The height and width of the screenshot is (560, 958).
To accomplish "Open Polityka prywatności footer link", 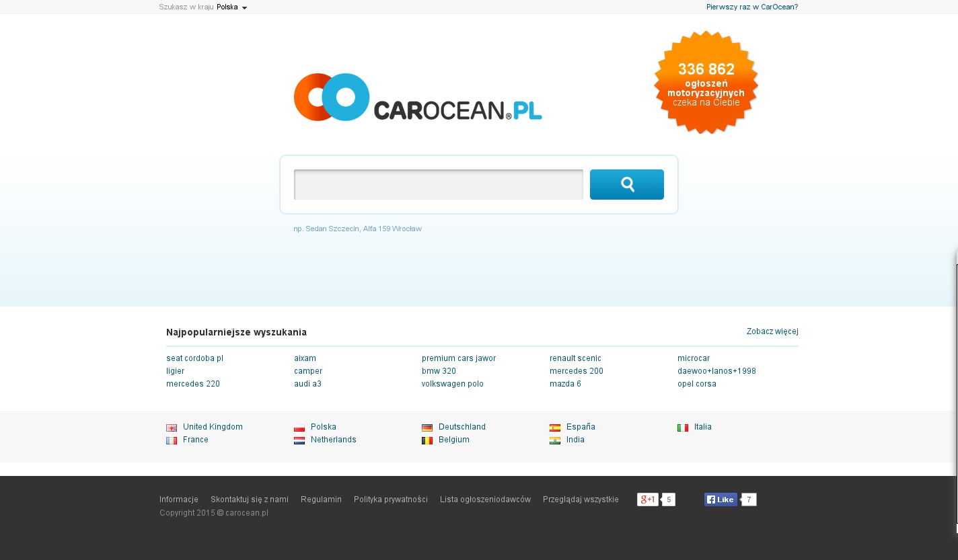I will [x=391, y=499].
